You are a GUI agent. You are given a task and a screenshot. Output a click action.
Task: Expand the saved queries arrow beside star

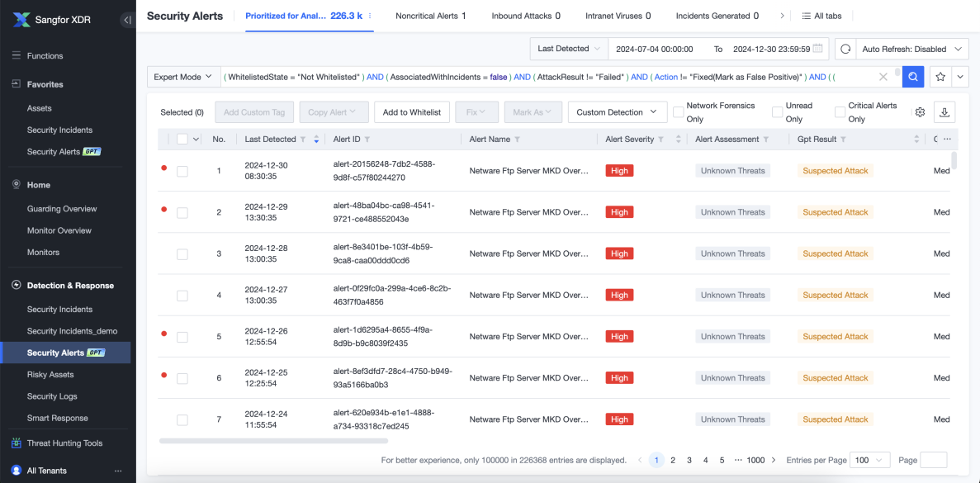pos(960,77)
